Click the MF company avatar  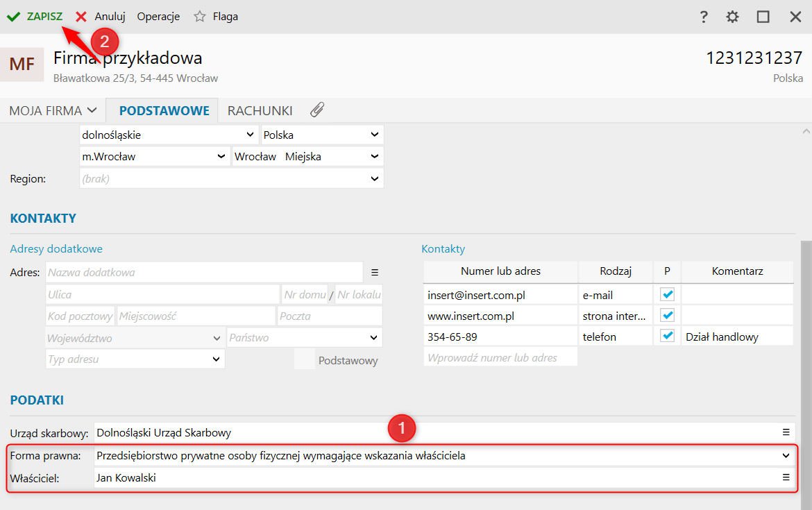[x=22, y=65]
